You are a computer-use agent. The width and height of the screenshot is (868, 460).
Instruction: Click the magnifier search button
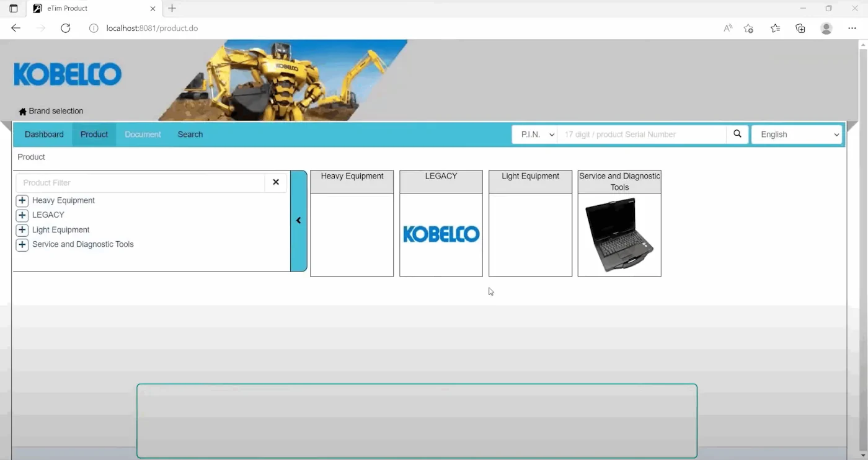(737, 135)
